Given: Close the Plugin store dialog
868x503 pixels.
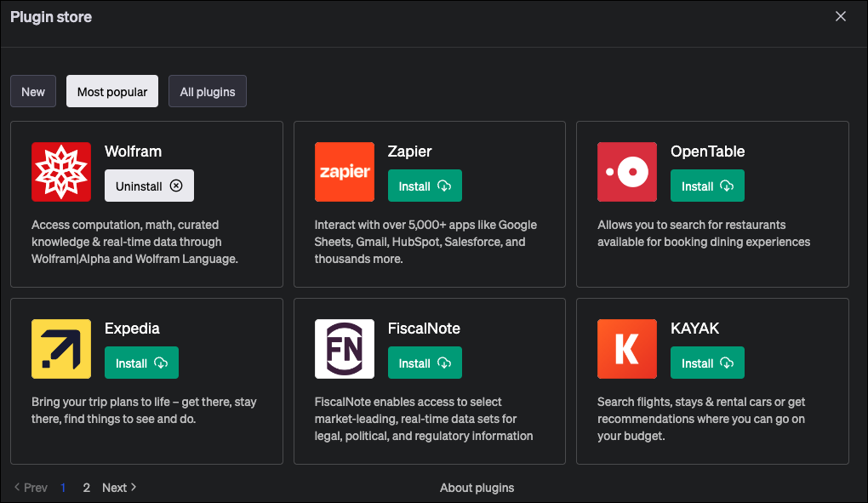Looking at the screenshot, I should tap(840, 17).
